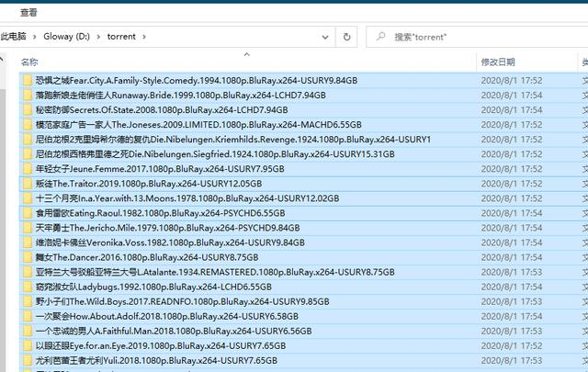Click folder icon of The.Wild.Boys row
The height and width of the screenshot is (372, 588).
28,301
